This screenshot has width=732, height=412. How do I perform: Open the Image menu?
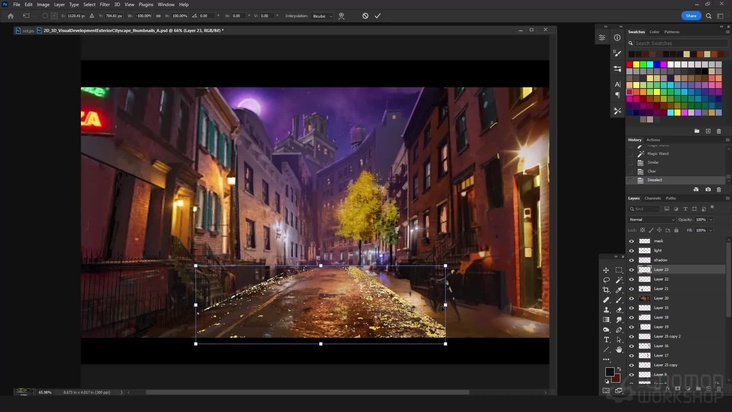(43, 4)
